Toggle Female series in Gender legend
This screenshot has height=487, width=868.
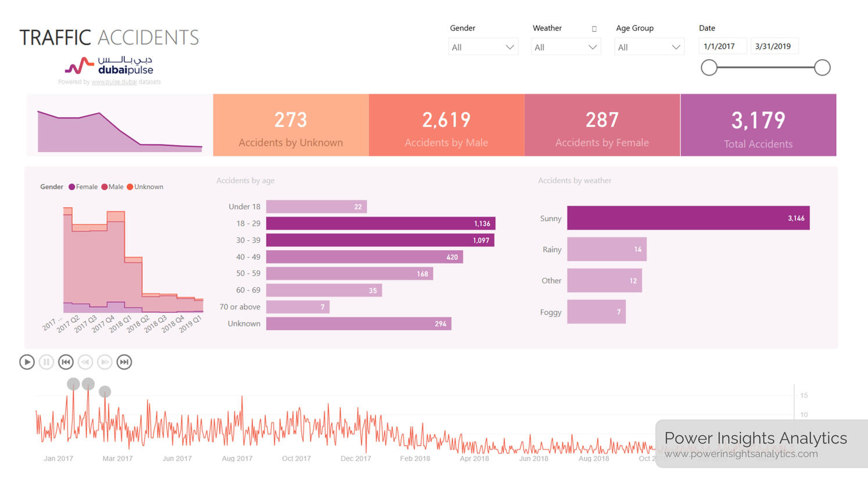(83, 187)
